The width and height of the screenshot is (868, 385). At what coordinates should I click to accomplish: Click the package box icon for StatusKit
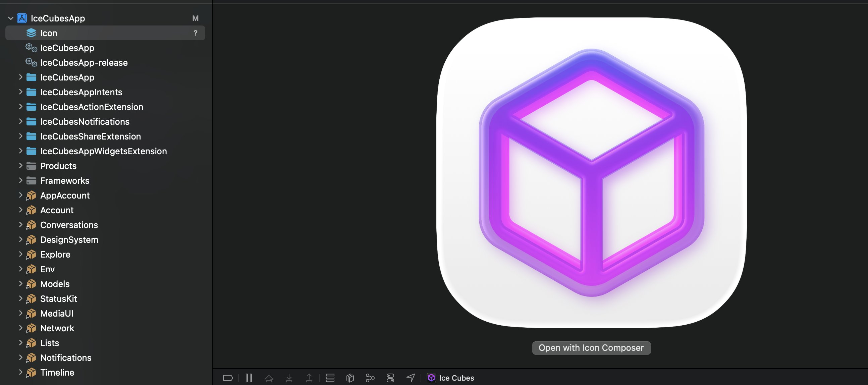tap(31, 299)
